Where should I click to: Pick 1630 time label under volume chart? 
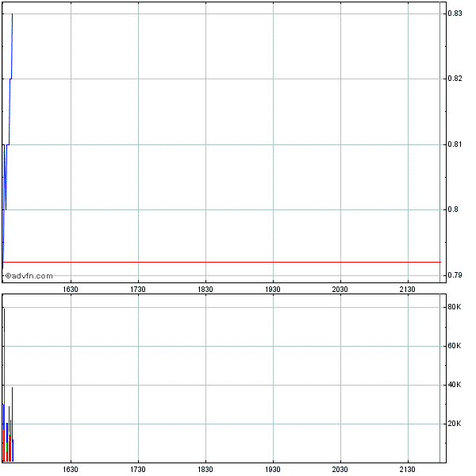click(71, 470)
